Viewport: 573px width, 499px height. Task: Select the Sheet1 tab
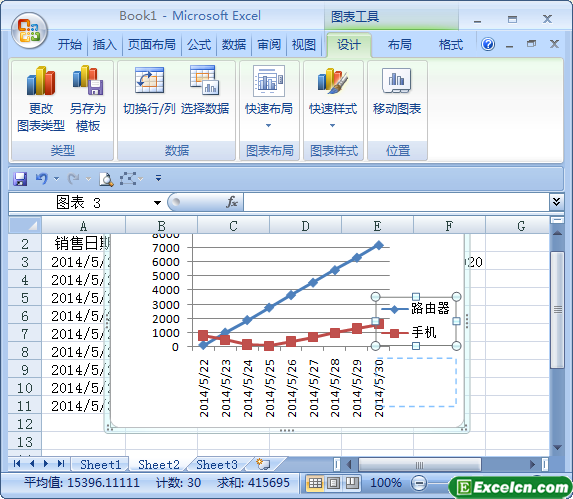click(x=100, y=465)
